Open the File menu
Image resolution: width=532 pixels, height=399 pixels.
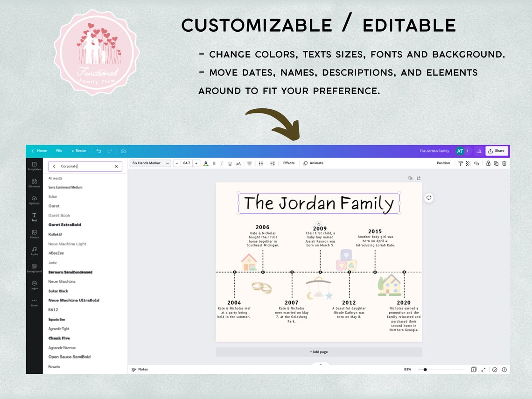(59, 151)
